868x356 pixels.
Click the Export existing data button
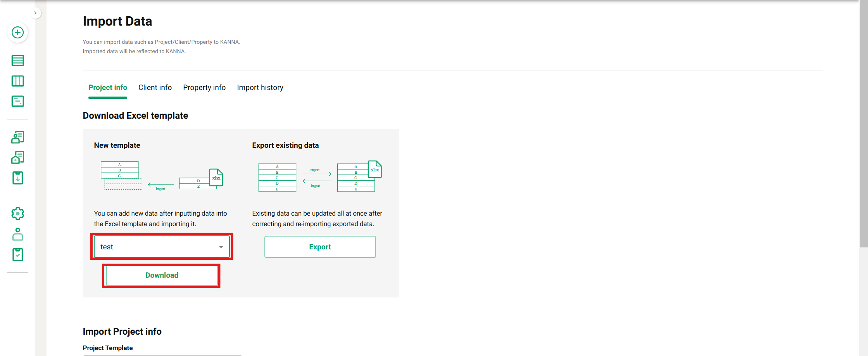(x=320, y=247)
